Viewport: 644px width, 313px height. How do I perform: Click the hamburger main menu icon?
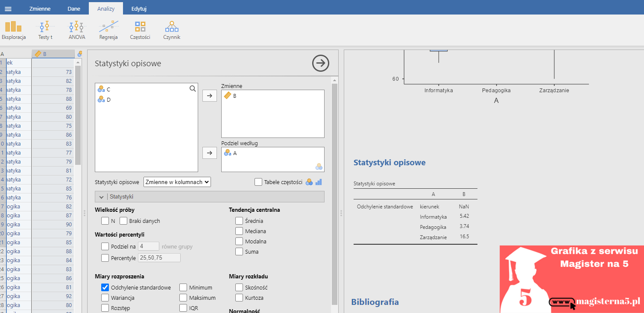8,9
